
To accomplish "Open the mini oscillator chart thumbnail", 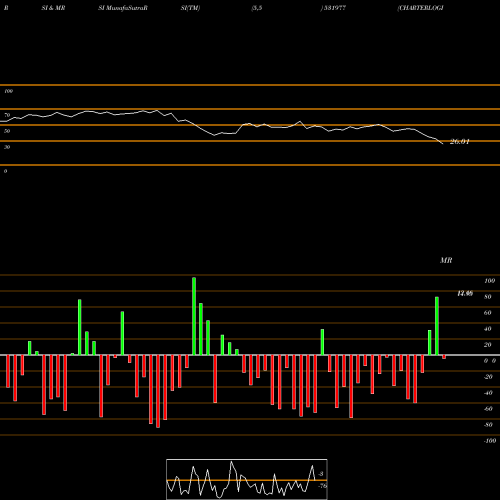I will (247, 479).
